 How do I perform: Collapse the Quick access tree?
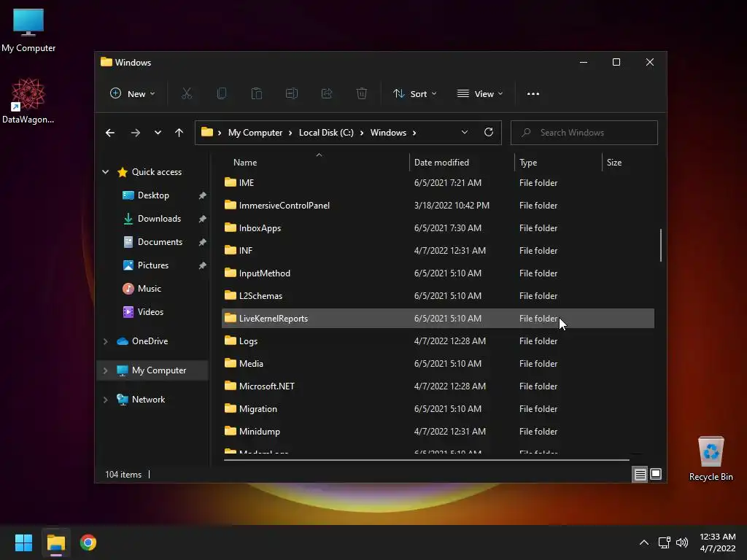pyautogui.click(x=105, y=172)
